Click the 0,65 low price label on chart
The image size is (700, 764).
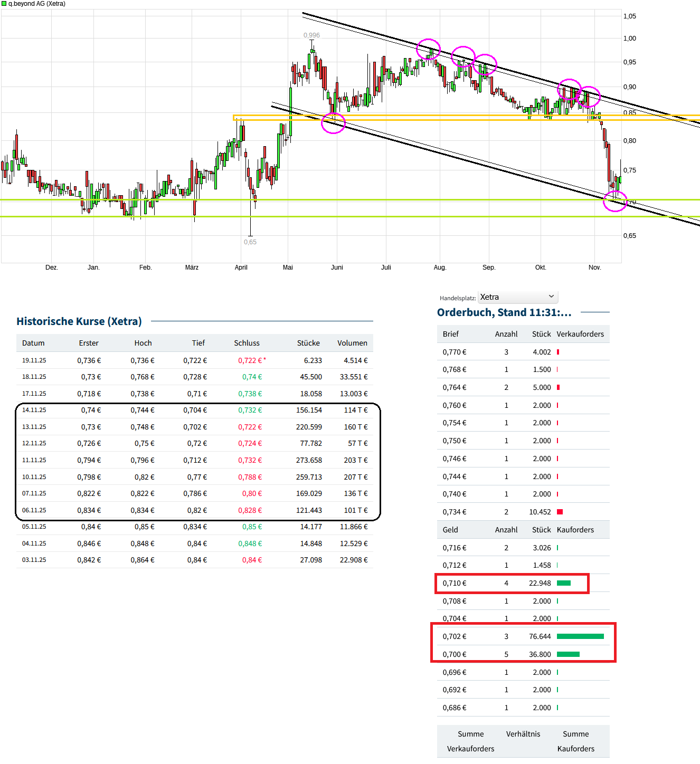(x=250, y=242)
